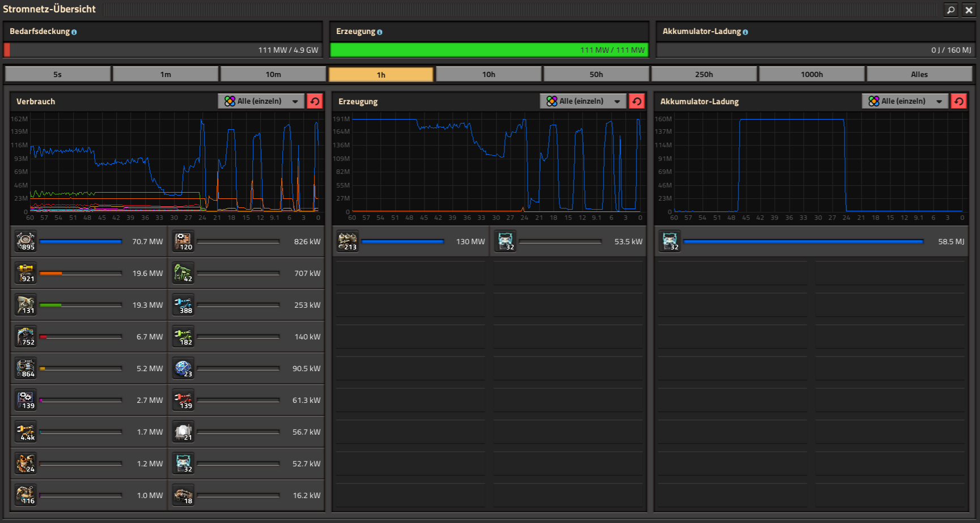This screenshot has width=980, height=523.
Task: Switch to the 50h time range
Action: pos(596,74)
